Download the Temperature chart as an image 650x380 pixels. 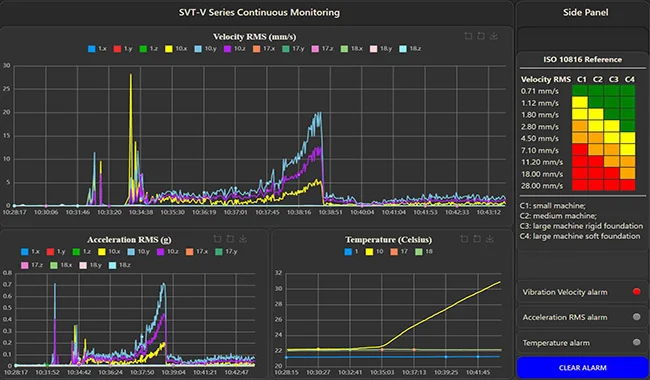[x=490, y=239]
